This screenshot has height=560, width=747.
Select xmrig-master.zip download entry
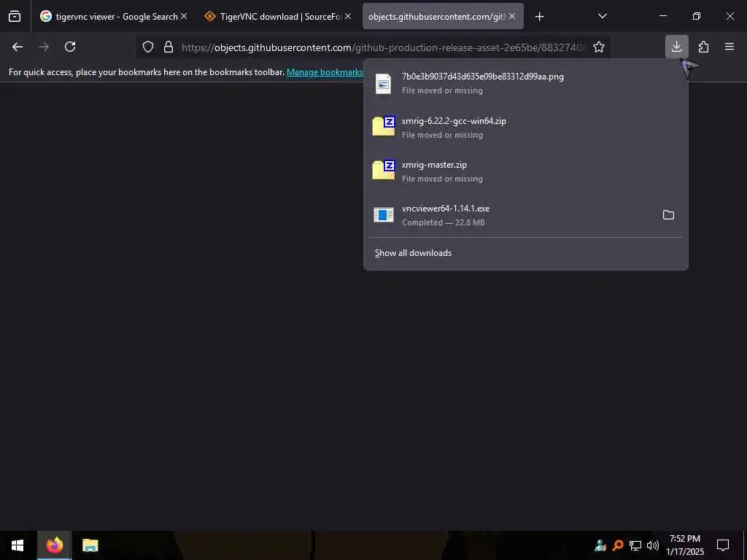coord(525,171)
